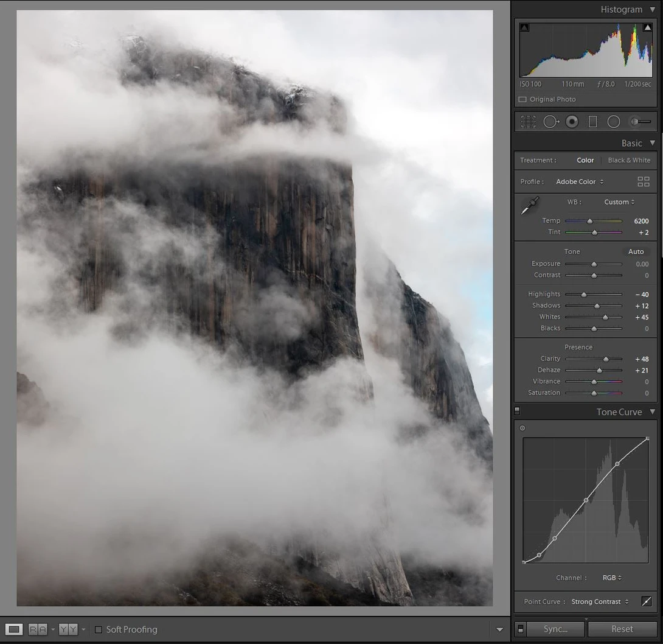Click the Sync... button
Image resolution: width=663 pixels, height=644 pixels.
555,629
